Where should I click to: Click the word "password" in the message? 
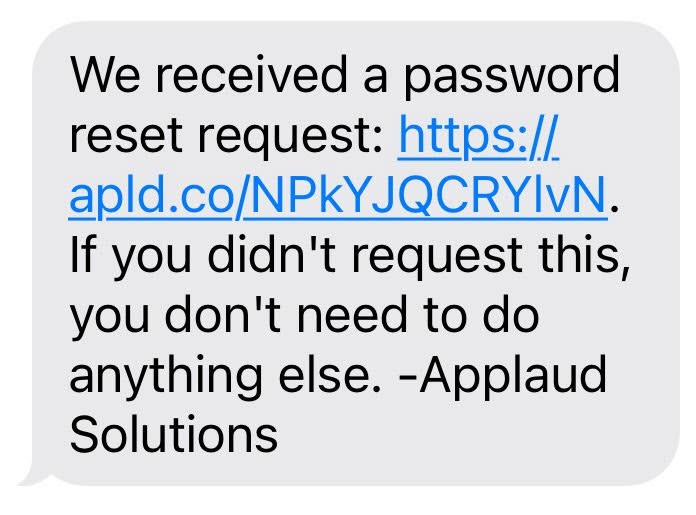point(511,76)
